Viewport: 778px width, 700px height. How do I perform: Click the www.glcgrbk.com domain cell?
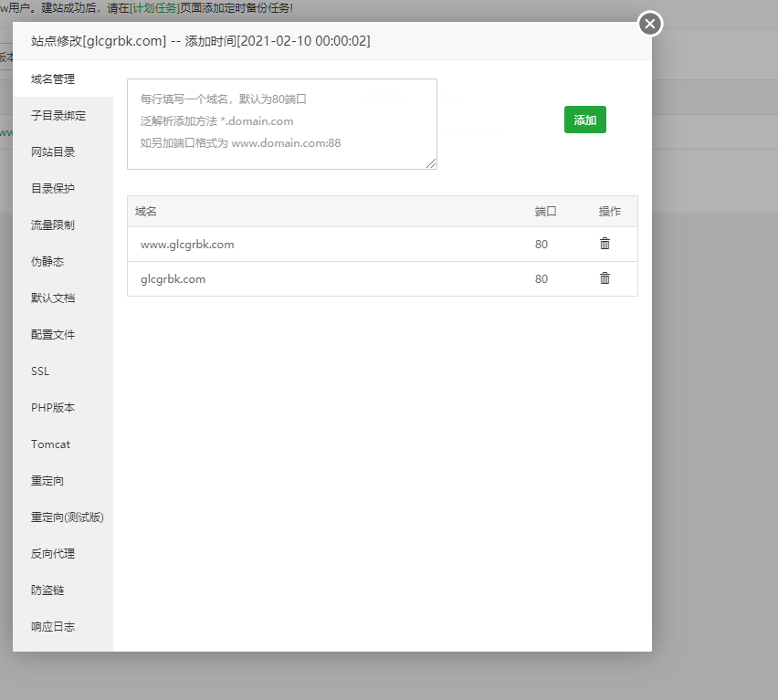coord(187,245)
